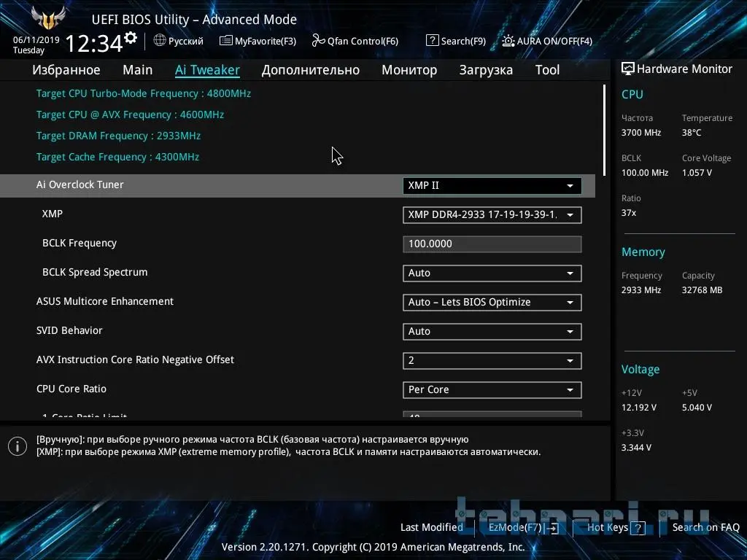Click Target DRAM Frequency : 2933MHz text
The height and width of the screenshot is (560, 747).
(x=118, y=136)
